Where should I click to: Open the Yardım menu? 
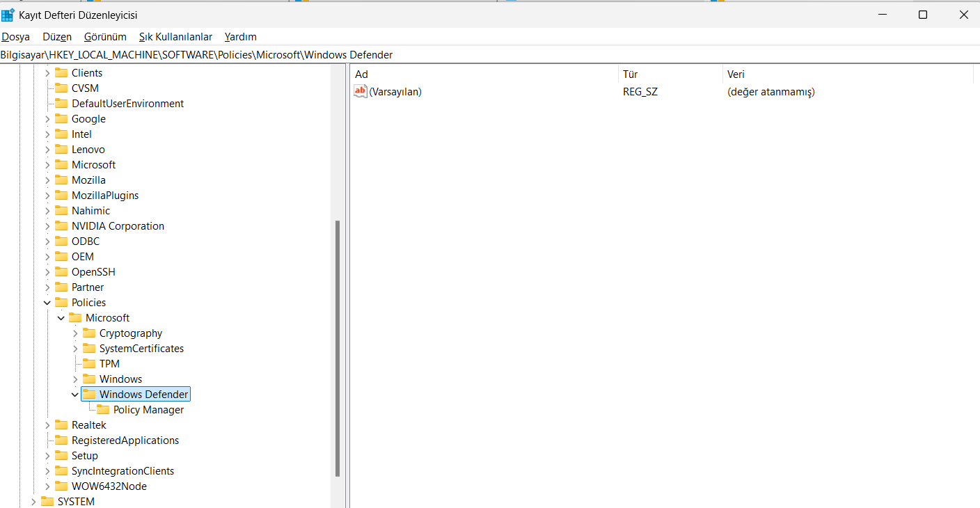241,37
